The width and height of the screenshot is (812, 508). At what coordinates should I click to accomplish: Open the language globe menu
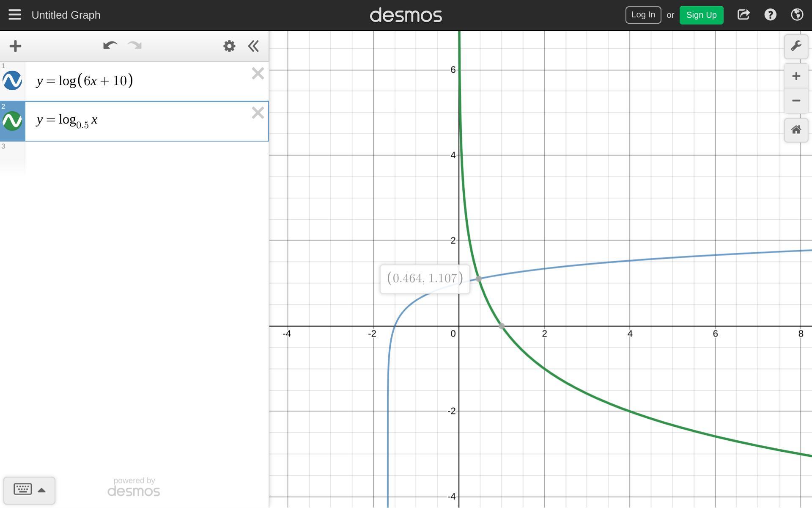pos(797,15)
